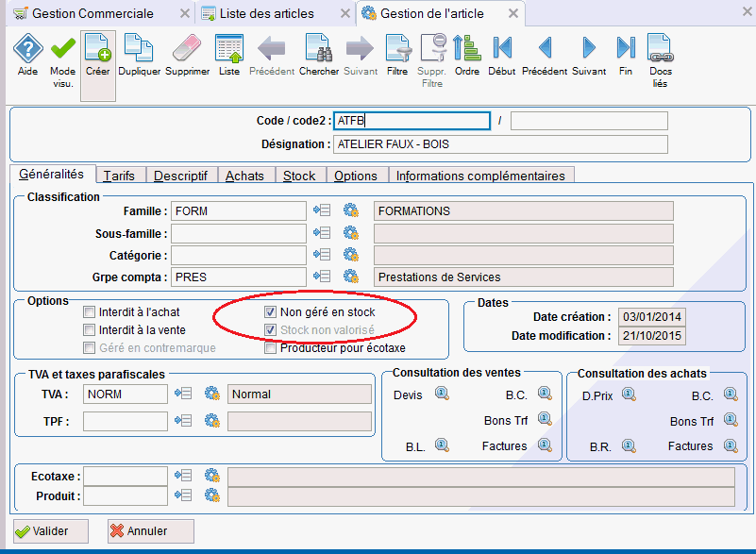The image size is (756, 554).
Task: Focus the empty Ecotaxe code field
Action: [x=126, y=476]
